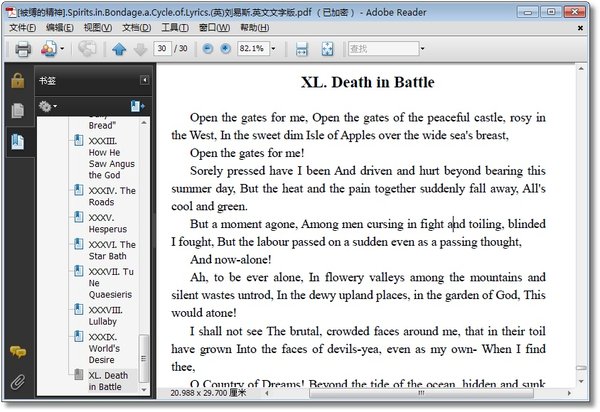
Task: Open the 文件(F) menu
Action: [23, 28]
